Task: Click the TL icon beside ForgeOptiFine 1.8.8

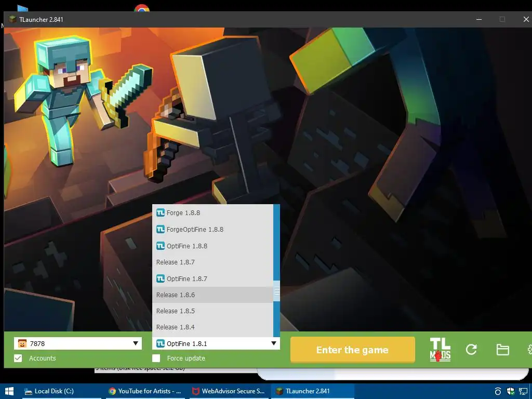Action: (161, 229)
